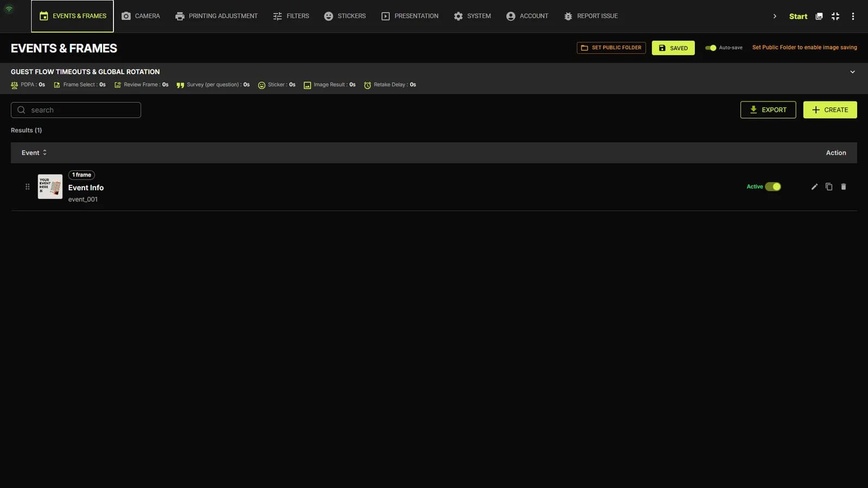Click the Start button

pos(798,16)
